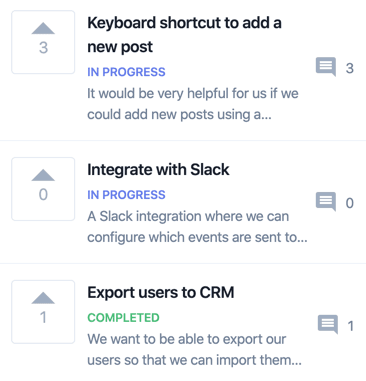The width and height of the screenshot is (366, 381).
Task: Open comments icon on Integrate with Slack
Action: (326, 201)
